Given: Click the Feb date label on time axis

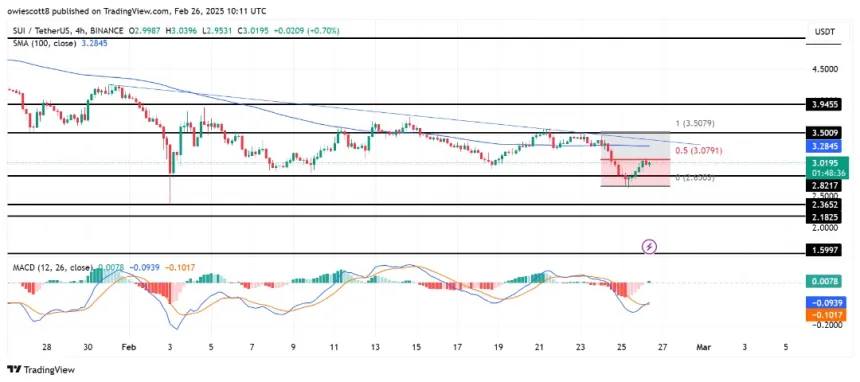Looking at the screenshot, I should tap(128, 347).
